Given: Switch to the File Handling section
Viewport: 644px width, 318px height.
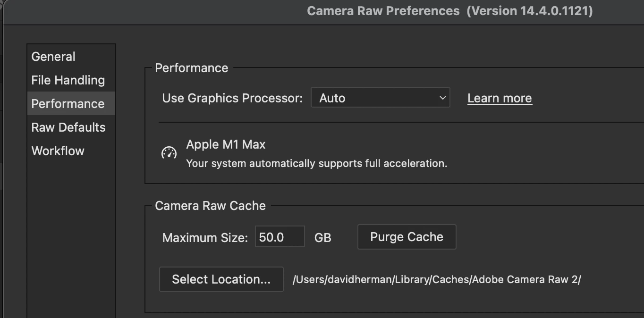Looking at the screenshot, I should pyautogui.click(x=68, y=80).
